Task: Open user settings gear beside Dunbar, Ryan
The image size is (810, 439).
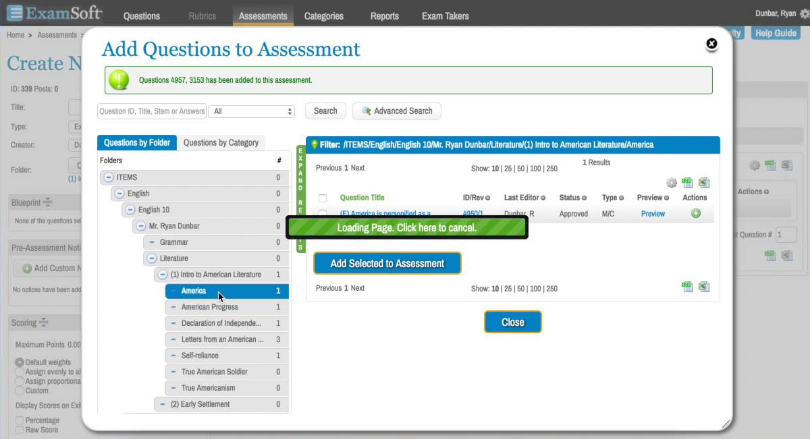Action: coord(803,15)
